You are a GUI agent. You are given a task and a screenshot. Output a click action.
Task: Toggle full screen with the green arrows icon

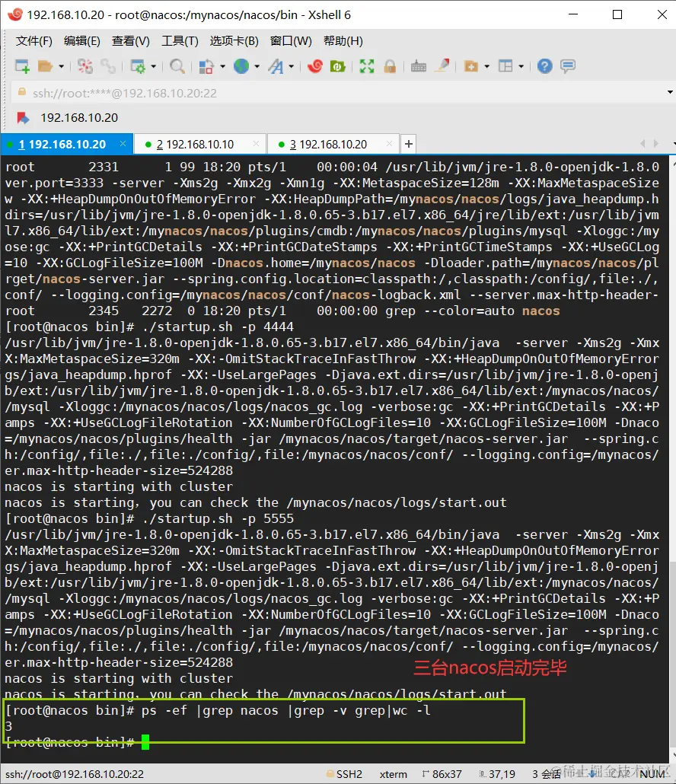tap(367, 66)
